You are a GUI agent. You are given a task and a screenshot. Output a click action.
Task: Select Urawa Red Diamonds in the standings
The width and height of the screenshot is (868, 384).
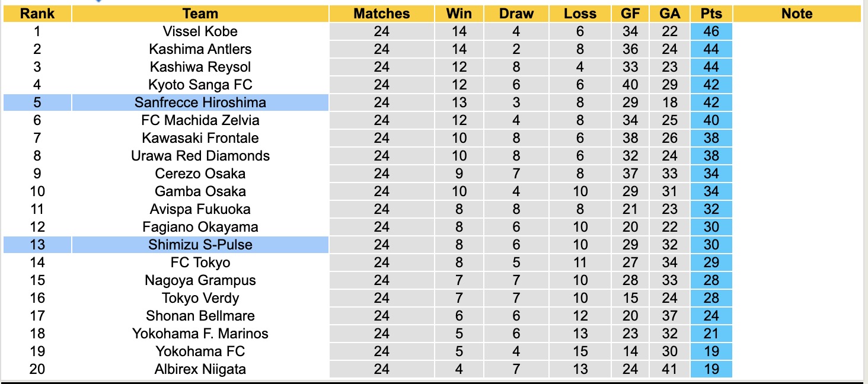[x=200, y=156]
